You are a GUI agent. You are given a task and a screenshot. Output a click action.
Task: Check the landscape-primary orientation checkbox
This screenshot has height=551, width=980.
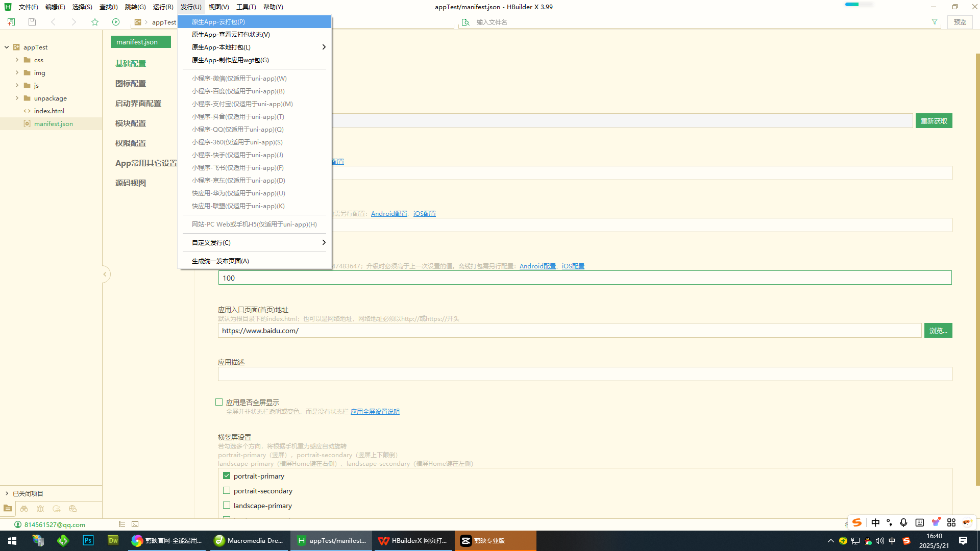pos(227,506)
